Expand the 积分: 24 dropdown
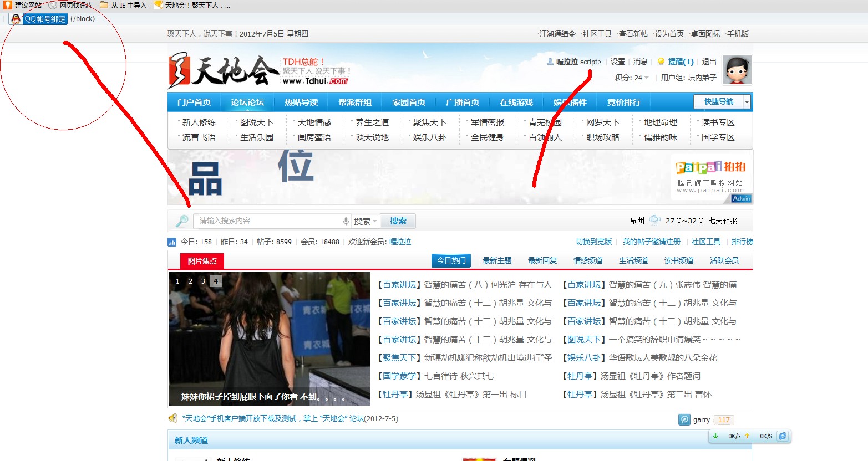 632,78
